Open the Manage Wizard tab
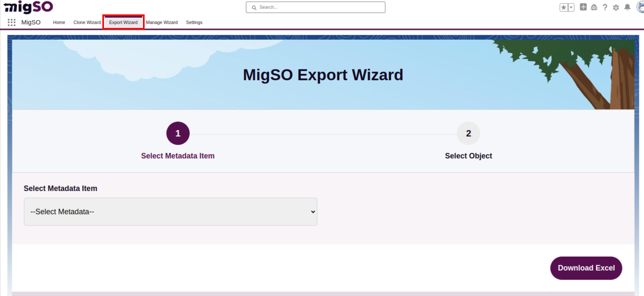Screen dimensions: 644x296 [162, 22]
